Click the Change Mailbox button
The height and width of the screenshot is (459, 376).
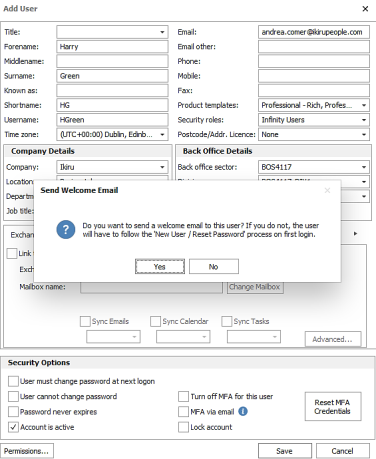pos(255,287)
